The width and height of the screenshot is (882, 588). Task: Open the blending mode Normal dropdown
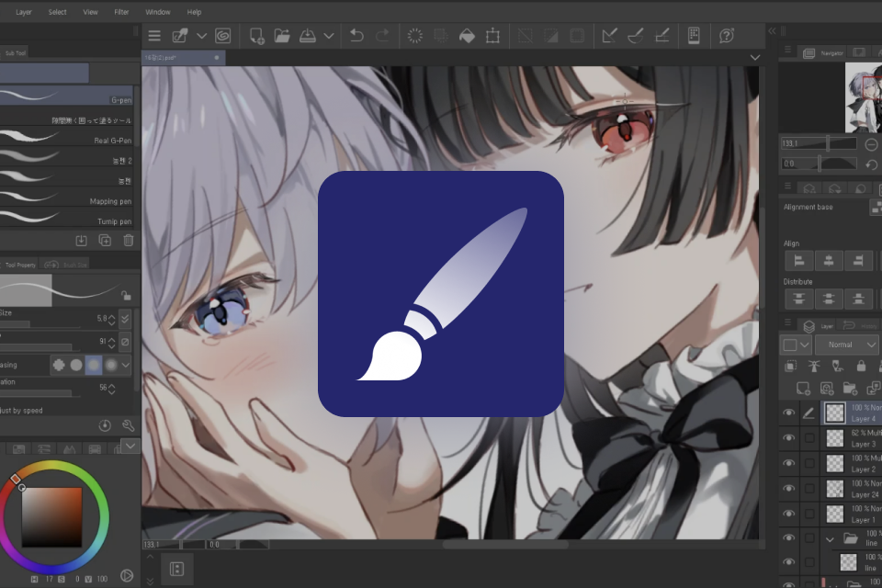[x=847, y=345]
